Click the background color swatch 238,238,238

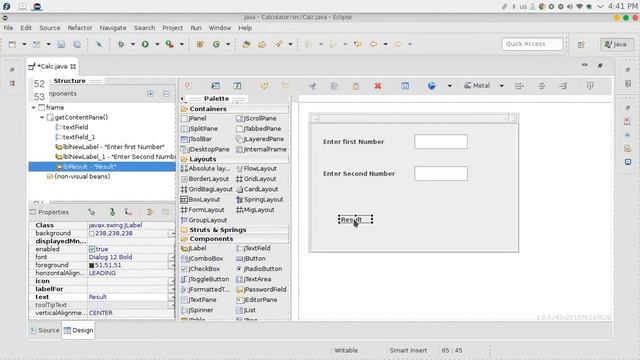pos(91,233)
